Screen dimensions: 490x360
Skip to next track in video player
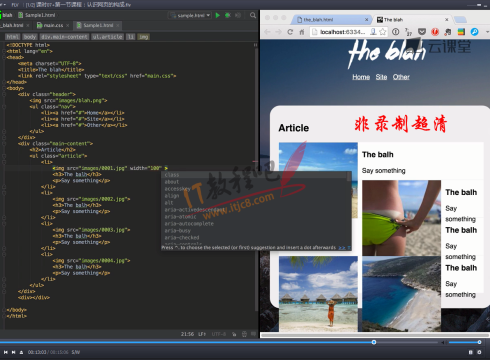tap(14, 352)
